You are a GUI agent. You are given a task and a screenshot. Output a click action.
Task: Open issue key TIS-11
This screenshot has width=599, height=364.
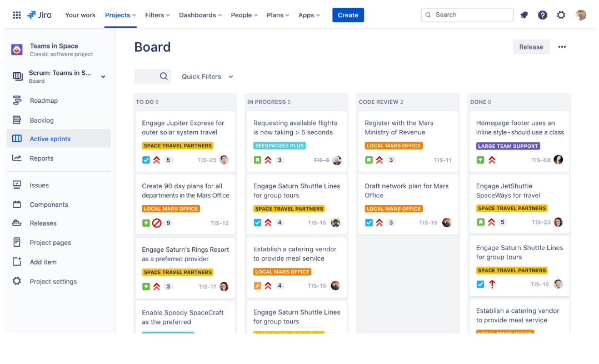tap(442, 160)
